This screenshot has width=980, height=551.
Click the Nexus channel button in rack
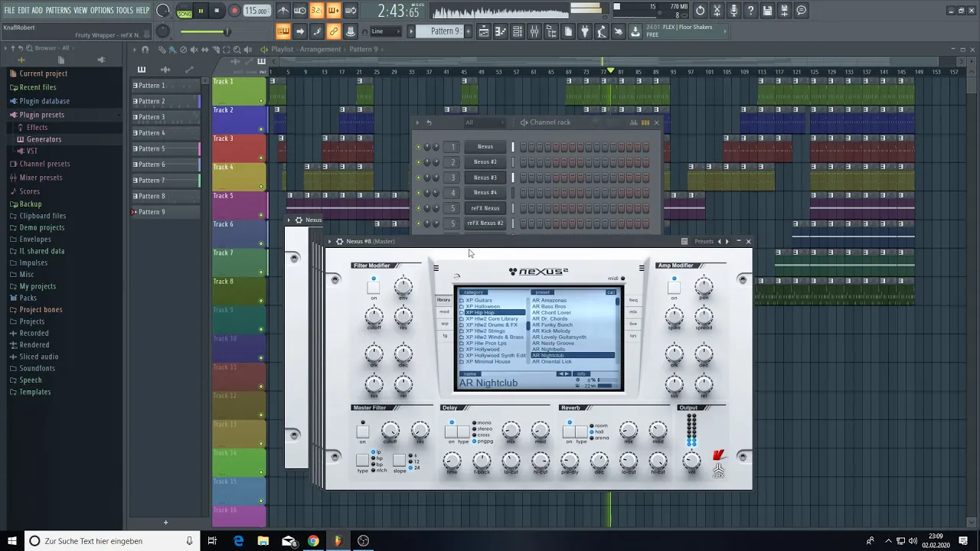(485, 147)
